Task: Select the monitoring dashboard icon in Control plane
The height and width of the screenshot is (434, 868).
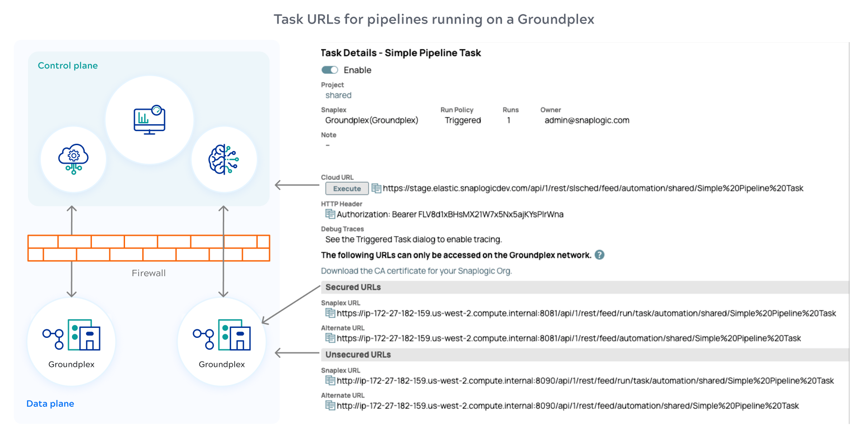Action: 149,119
